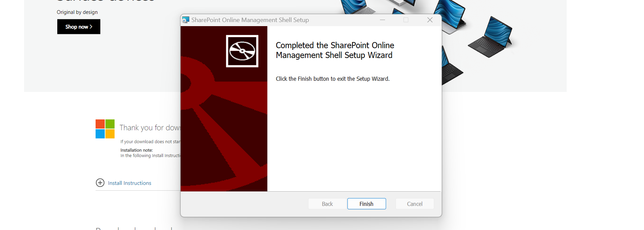Click the "Thank you for downloading" heading
This screenshot has height=230, width=644.
[x=150, y=128]
